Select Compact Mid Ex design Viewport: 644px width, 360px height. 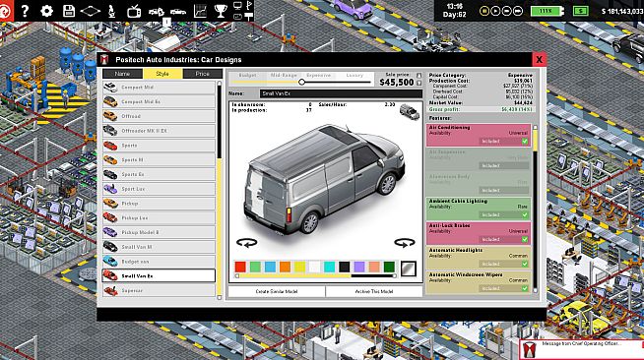(x=159, y=101)
